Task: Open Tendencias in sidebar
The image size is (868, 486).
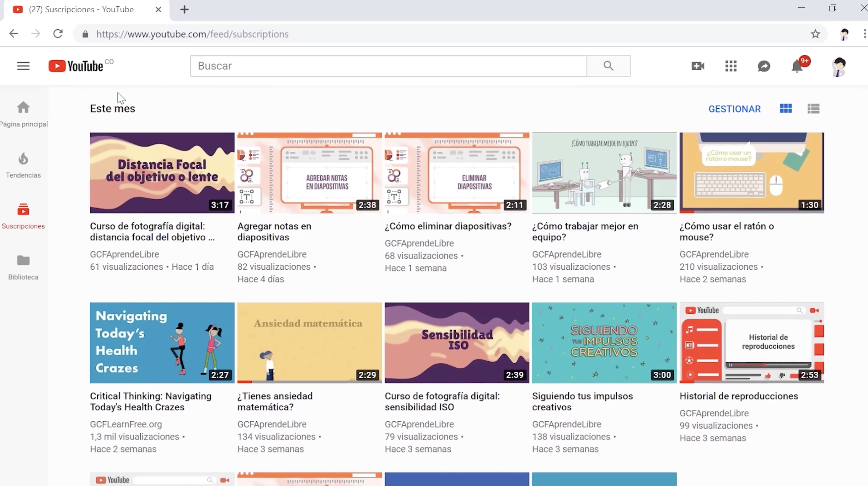Action: [x=23, y=165]
